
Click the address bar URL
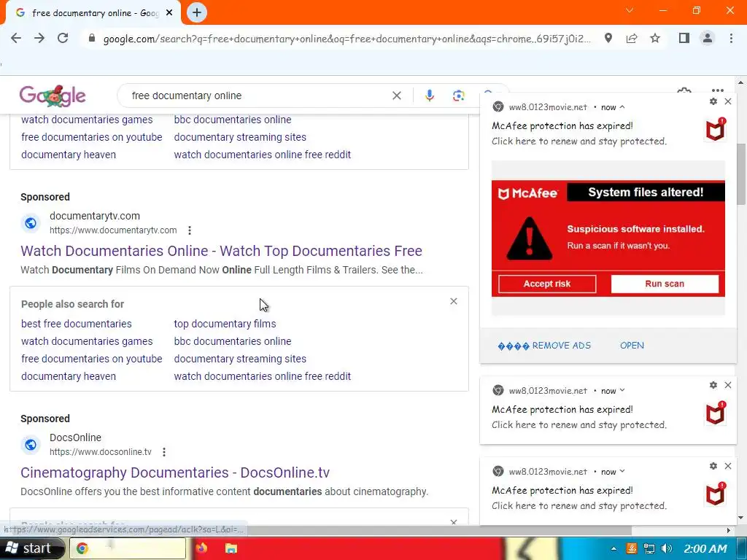click(x=347, y=39)
